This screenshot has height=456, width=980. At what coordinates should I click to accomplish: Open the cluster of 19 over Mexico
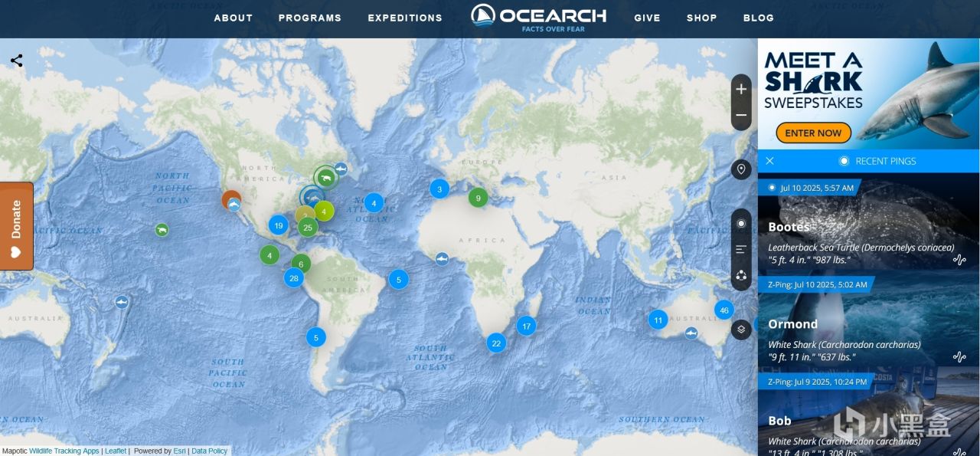pyautogui.click(x=279, y=225)
